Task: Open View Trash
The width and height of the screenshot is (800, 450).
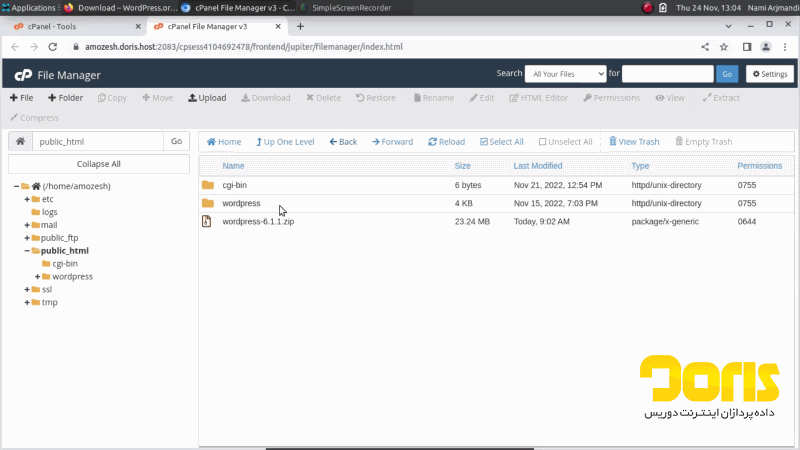Action: (x=633, y=142)
